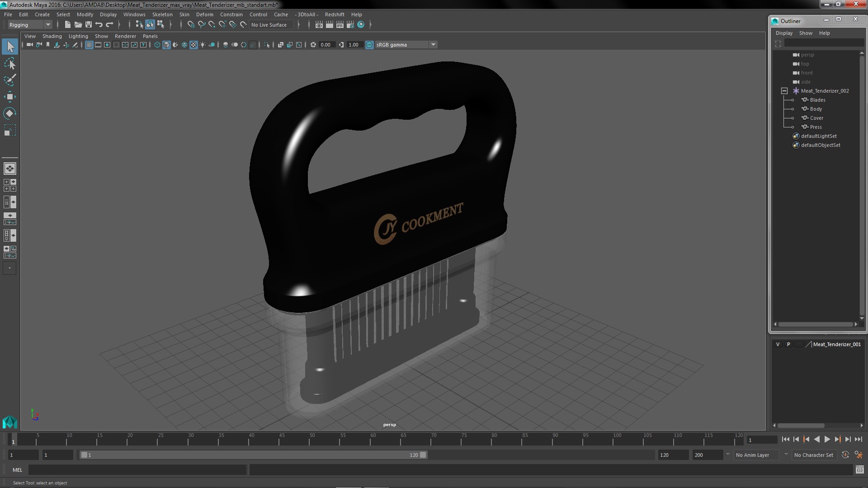Activate the Rotate tool
The height and width of the screenshot is (488, 868).
[10, 113]
